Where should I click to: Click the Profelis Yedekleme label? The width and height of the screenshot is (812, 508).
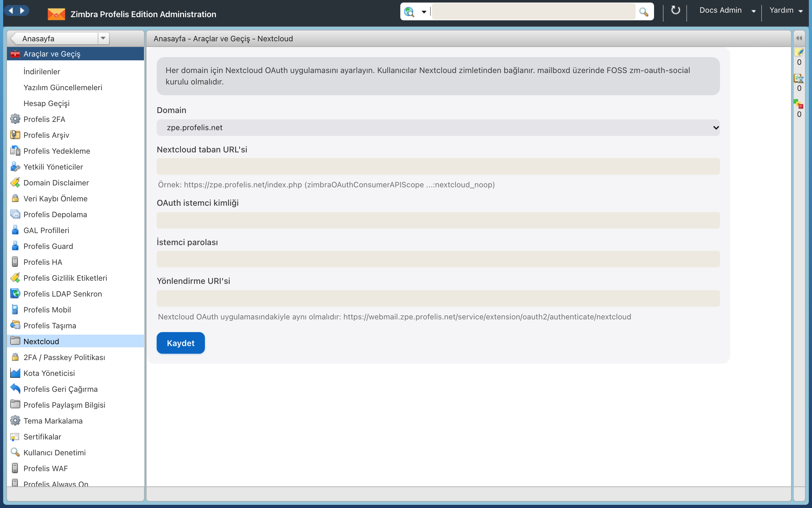tap(57, 151)
